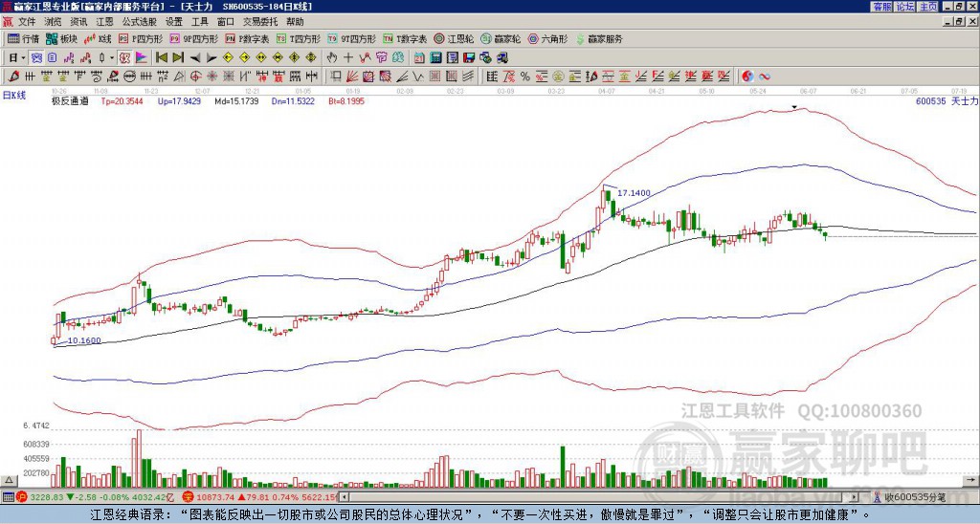
Task: Open the 浏览 menu
Action: click(54, 22)
